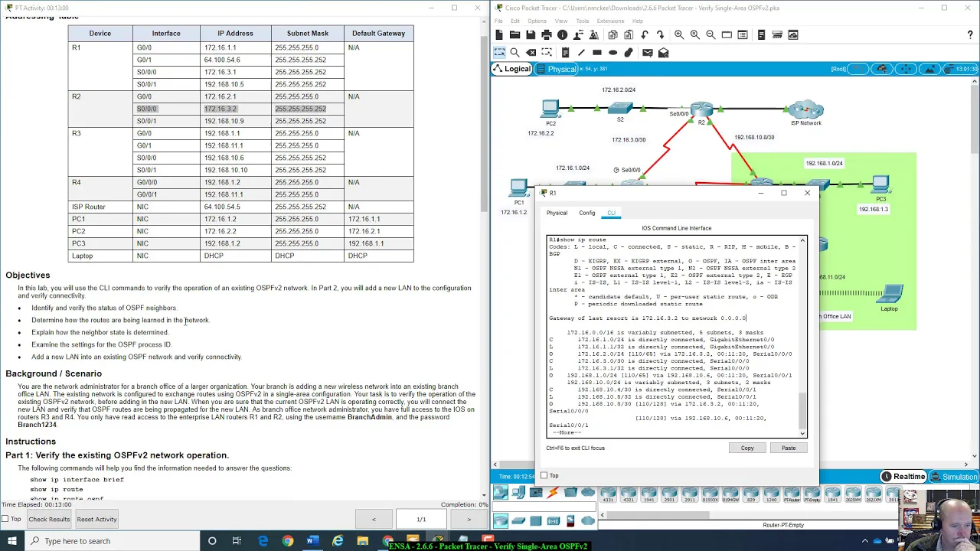Click the Open folder toolbar icon
This screenshot has height=551, width=980.
514,35
